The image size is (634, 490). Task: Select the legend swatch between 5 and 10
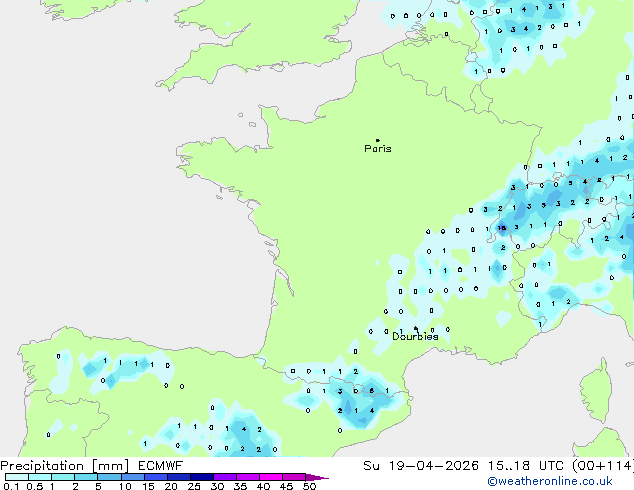pyautogui.click(x=109, y=477)
